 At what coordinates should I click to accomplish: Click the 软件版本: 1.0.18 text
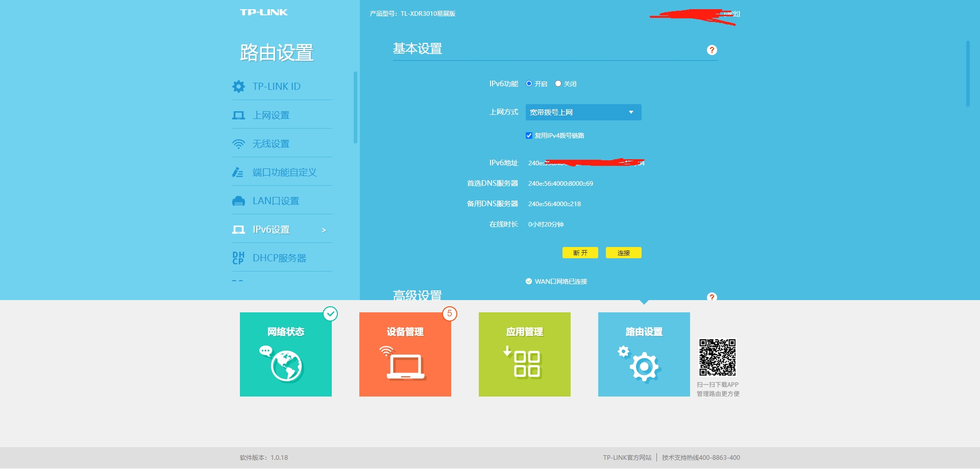point(264,458)
